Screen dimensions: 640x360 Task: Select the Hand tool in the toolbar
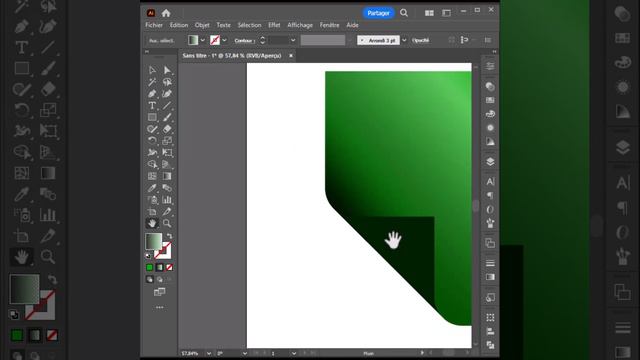(x=152, y=223)
